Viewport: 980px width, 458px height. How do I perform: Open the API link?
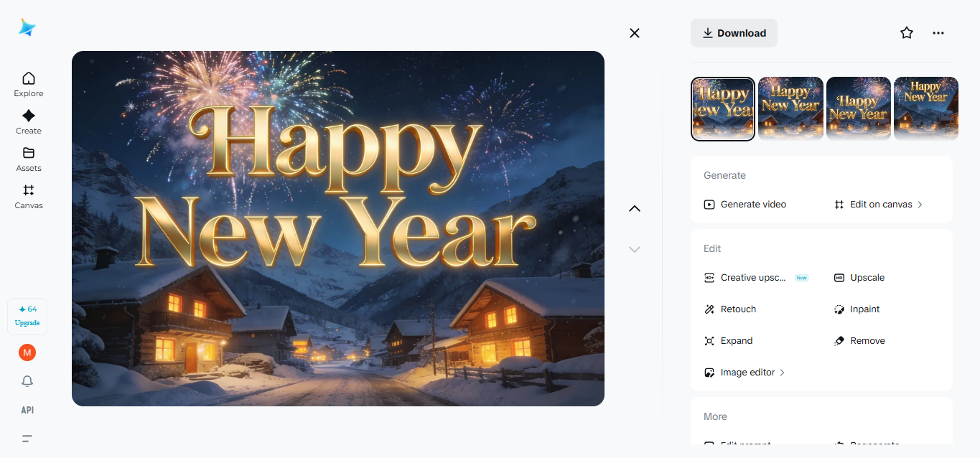(27, 410)
